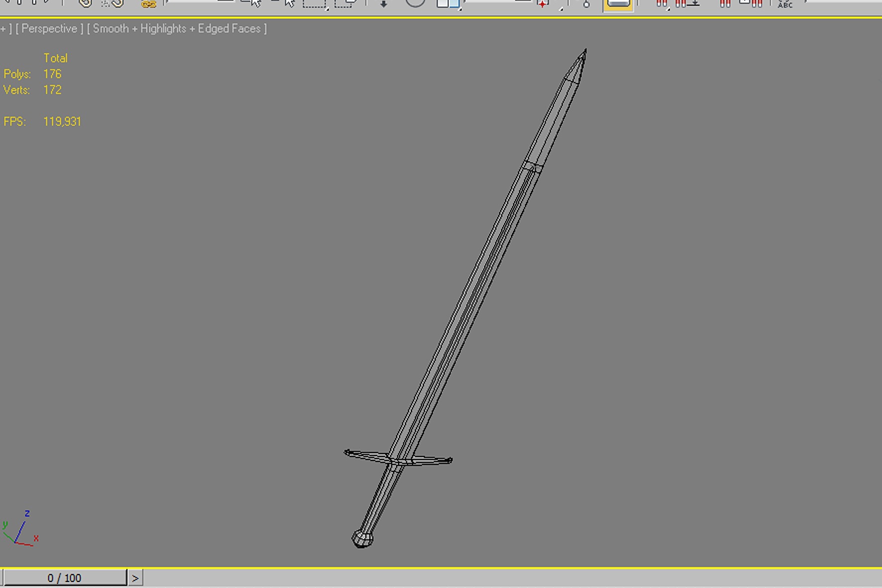The height and width of the screenshot is (588, 882).
Task: Click the > next frame button
Action: click(135, 578)
